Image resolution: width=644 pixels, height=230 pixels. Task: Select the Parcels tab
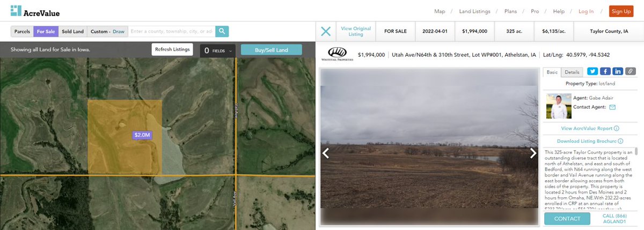22,32
